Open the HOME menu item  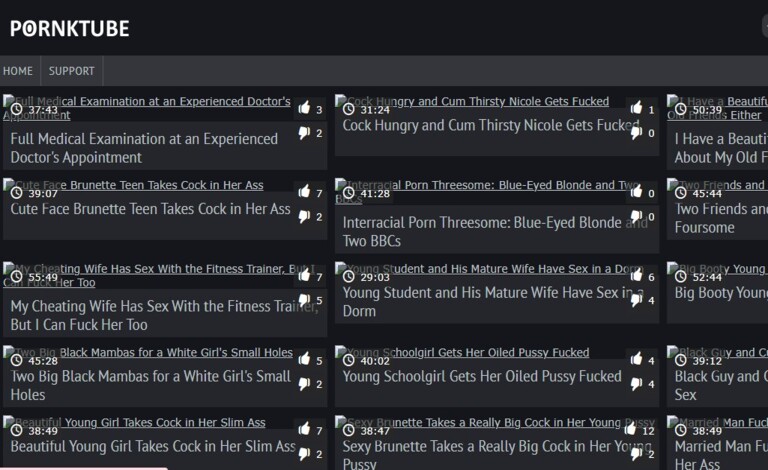[x=18, y=71]
